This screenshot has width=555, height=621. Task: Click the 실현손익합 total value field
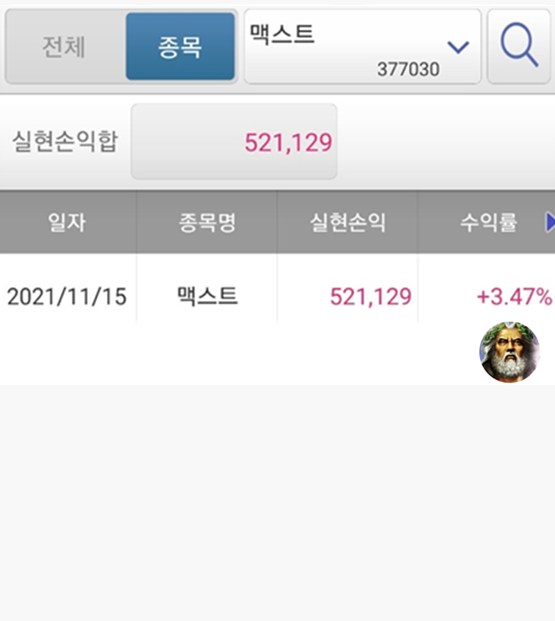click(x=234, y=142)
